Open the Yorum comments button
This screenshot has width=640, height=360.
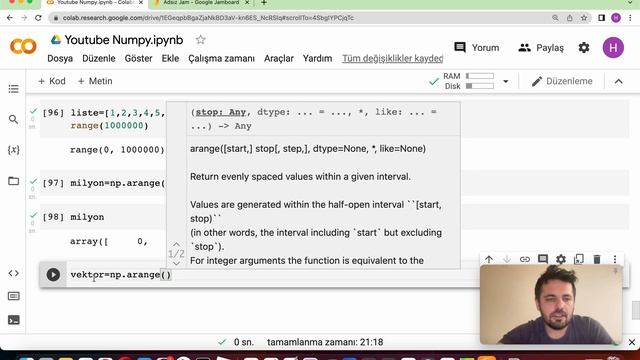pyautogui.click(x=477, y=48)
